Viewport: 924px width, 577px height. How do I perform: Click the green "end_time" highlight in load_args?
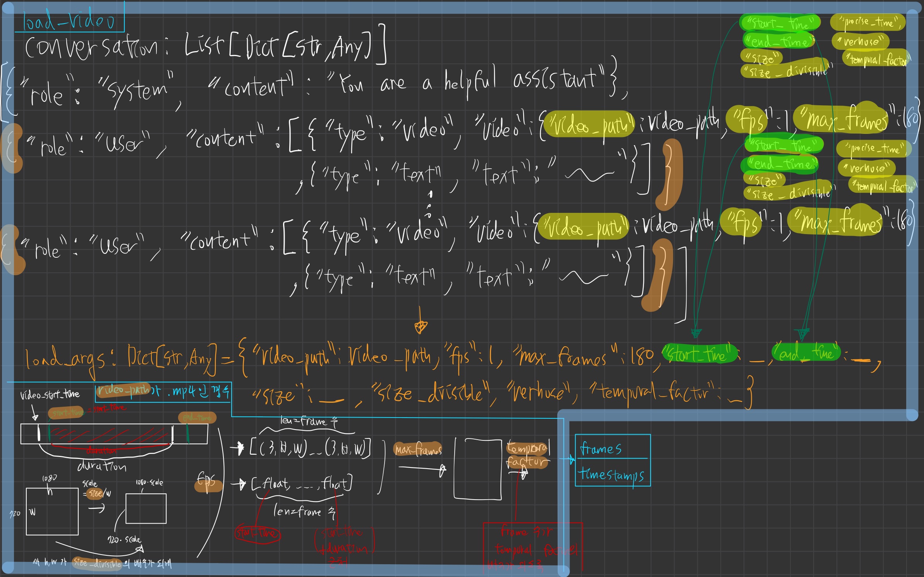click(806, 352)
